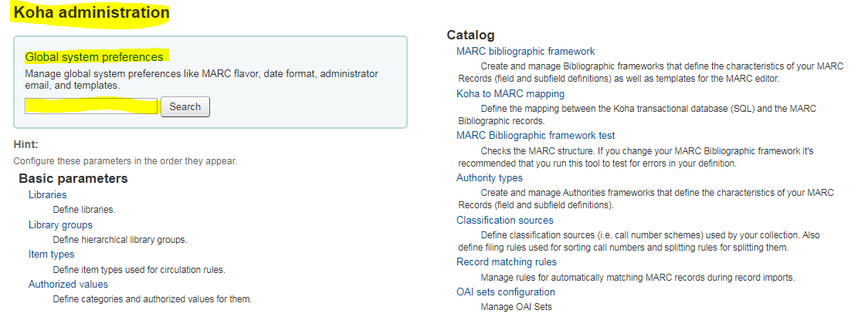This screenshot has height=317, width=868.
Task: Click the 'Manage OAI Sets' description text
Action: 516,307
